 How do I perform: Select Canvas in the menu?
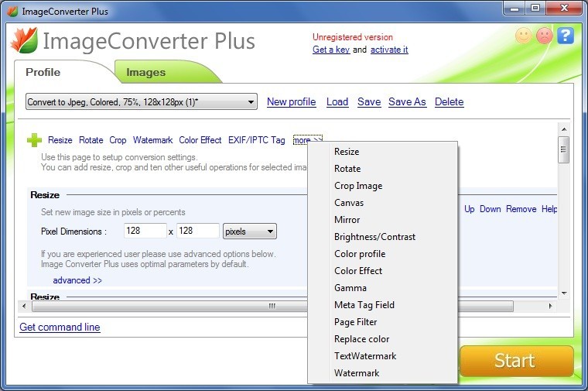382,203
